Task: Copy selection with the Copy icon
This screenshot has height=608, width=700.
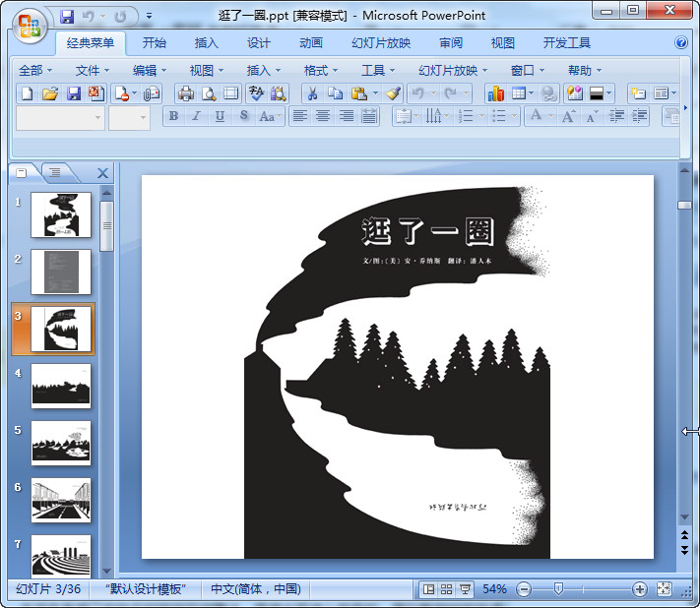Action: coord(335,93)
